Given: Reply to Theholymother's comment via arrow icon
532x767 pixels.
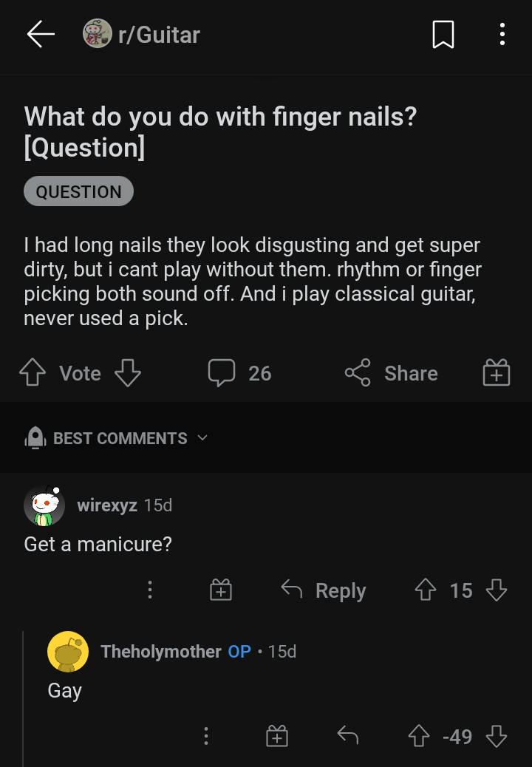Looking at the screenshot, I should pos(347,735).
